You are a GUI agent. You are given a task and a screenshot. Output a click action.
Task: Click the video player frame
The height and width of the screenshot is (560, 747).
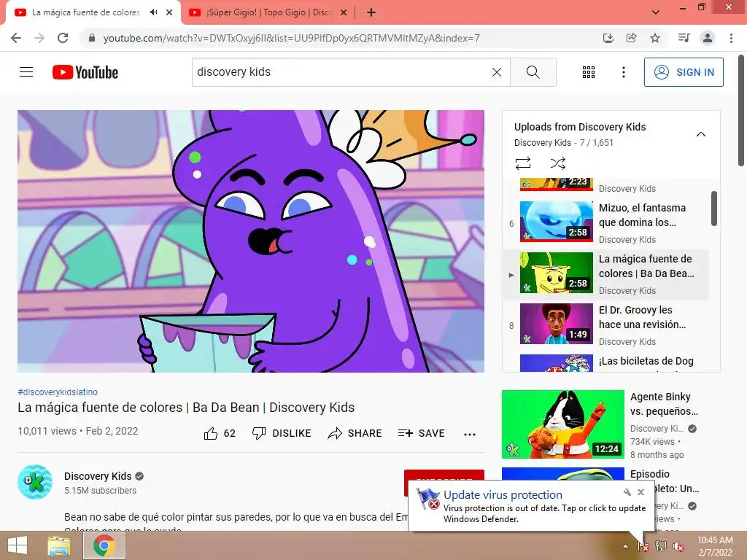[251, 241]
